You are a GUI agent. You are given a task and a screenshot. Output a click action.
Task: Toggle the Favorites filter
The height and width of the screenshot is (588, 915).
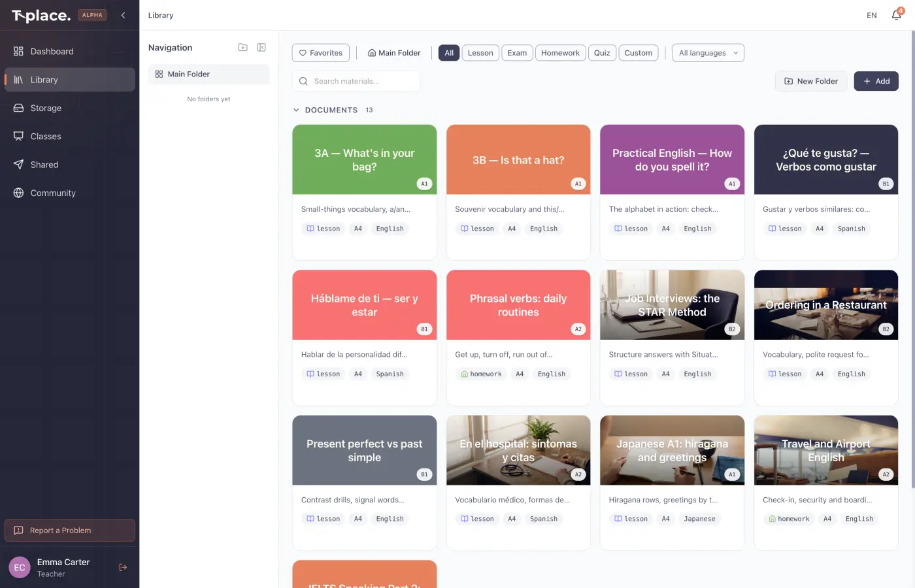[x=321, y=53]
